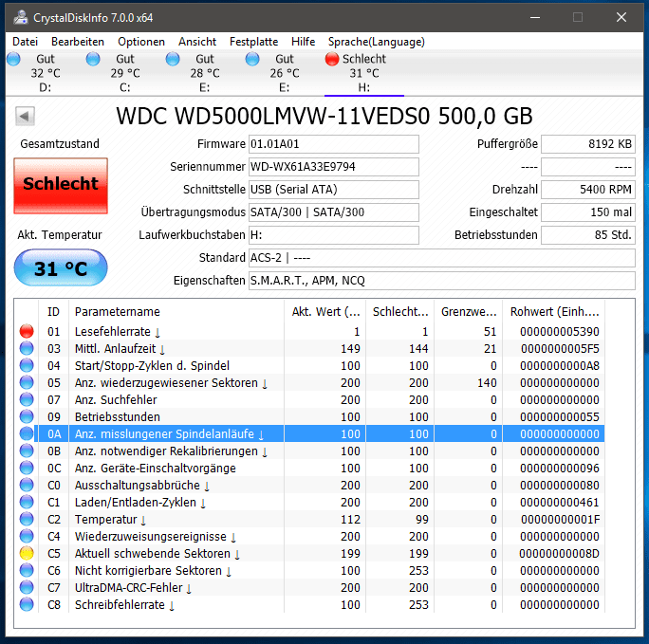Click the Seriennummer field WD-WX61A33E9794
649x644 pixels.
point(334,167)
